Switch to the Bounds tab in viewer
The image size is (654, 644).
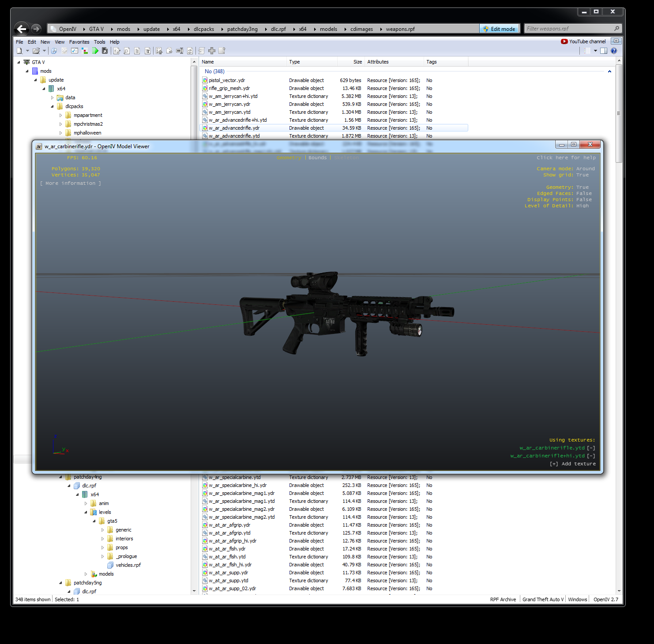tap(318, 158)
